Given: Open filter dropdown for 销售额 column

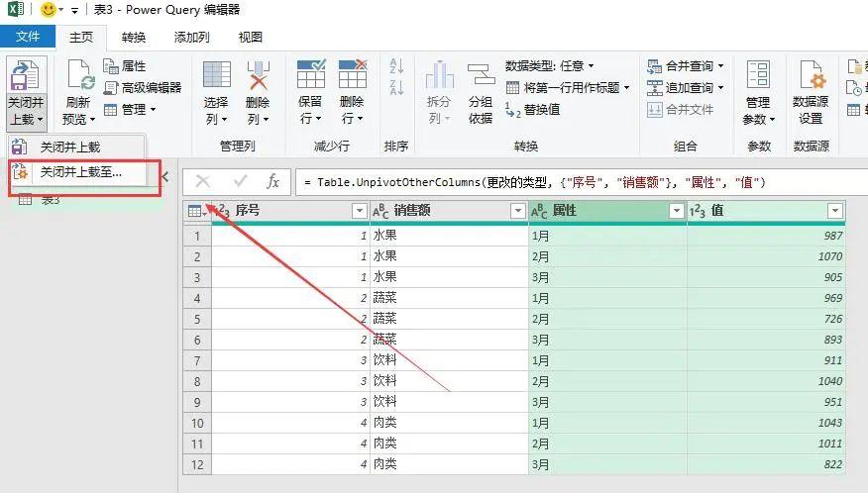Looking at the screenshot, I should [x=517, y=211].
